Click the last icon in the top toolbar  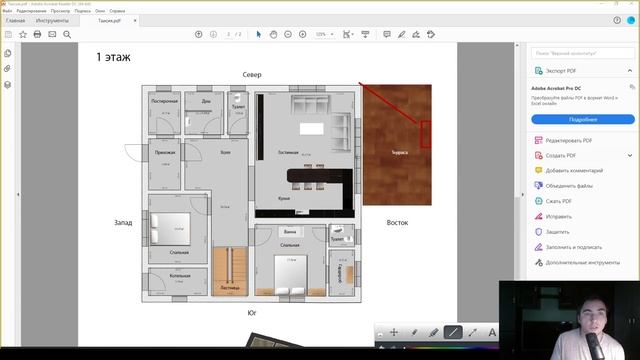tap(431, 35)
